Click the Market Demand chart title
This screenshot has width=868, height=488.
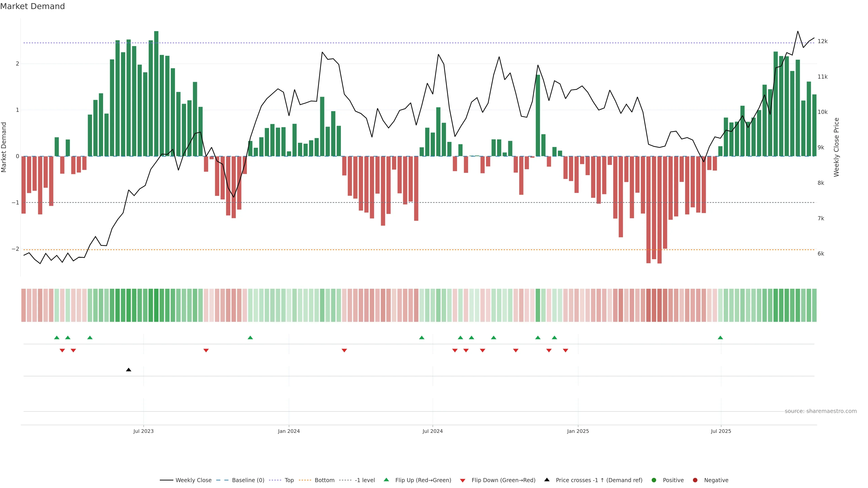click(32, 6)
